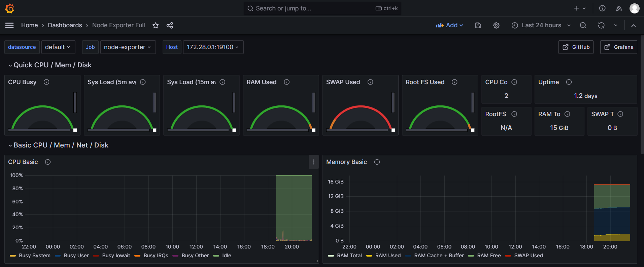Click the refresh dashboard icon
644x267 pixels.
pos(601,26)
